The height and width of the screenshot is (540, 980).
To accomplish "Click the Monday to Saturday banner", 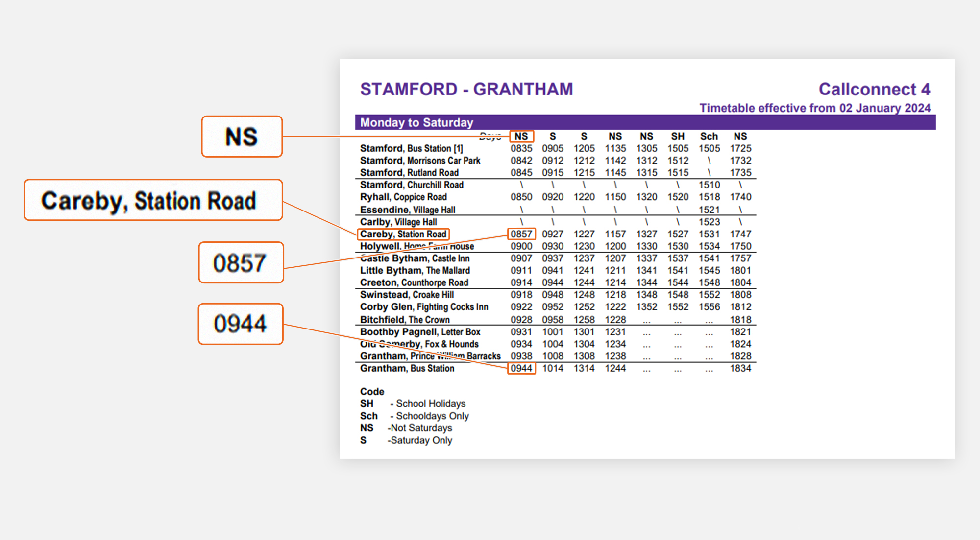I will click(x=416, y=122).
